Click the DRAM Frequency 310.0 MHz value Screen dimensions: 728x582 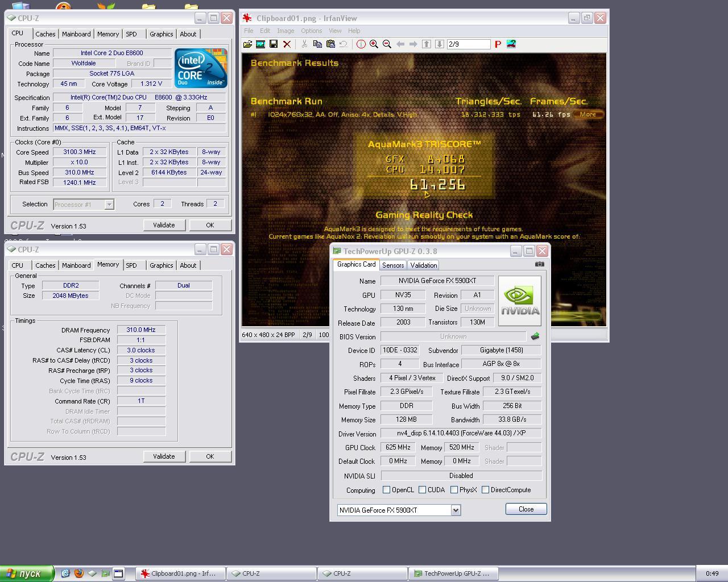[141, 330]
